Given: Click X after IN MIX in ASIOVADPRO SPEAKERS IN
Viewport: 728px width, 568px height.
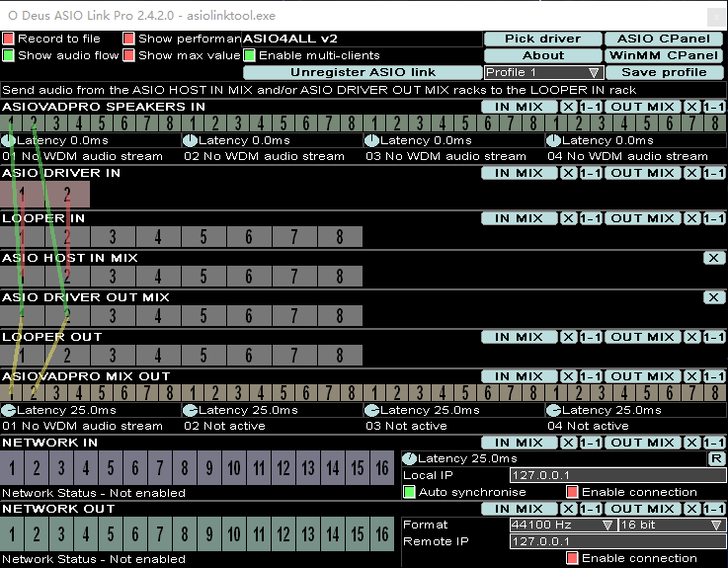Looking at the screenshot, I should [x=568, y=108].
